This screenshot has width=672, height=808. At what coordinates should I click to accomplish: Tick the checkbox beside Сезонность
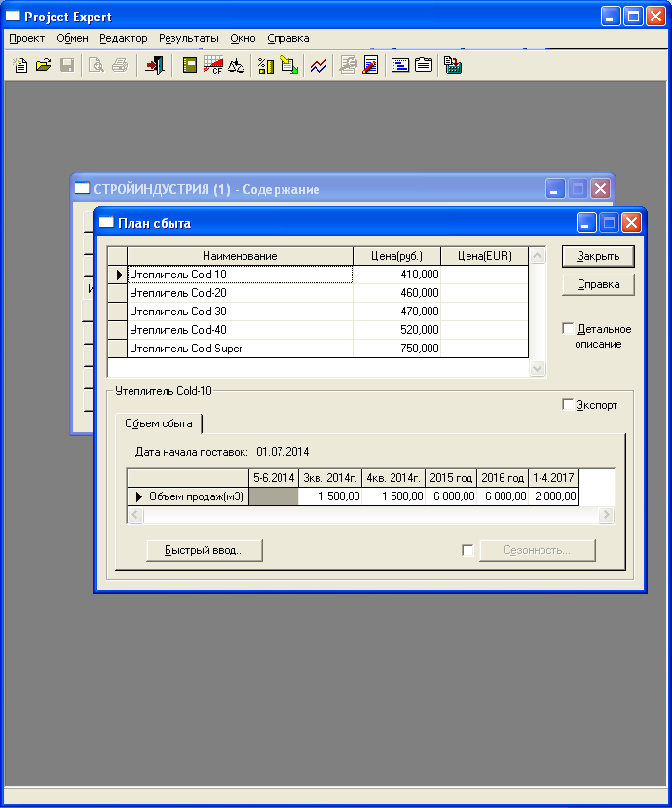(x=467, y=550)
